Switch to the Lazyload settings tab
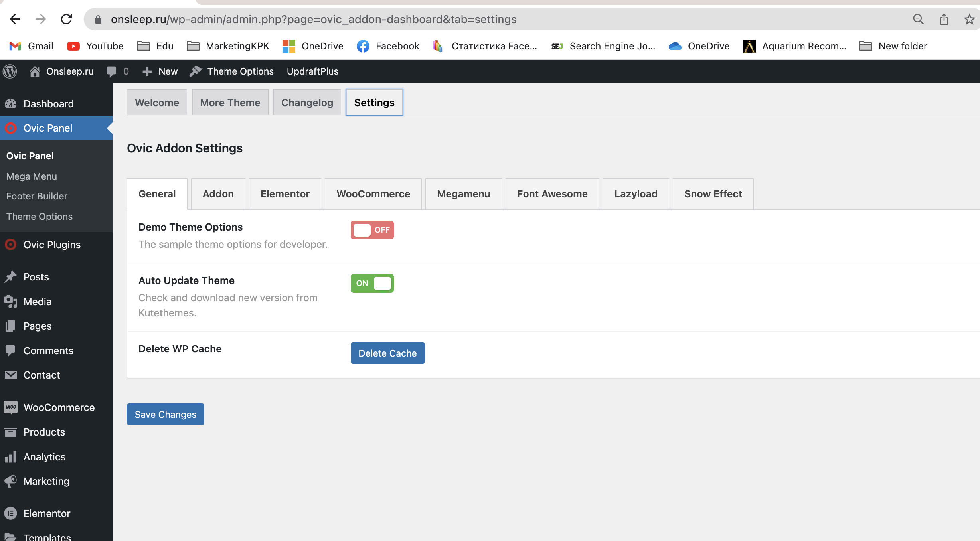 coord(636,194)
